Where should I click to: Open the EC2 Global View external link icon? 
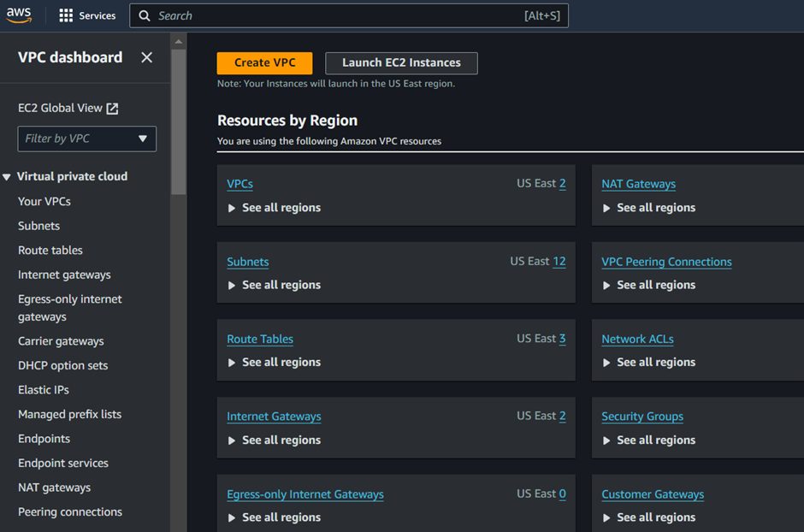pos(112,108)
